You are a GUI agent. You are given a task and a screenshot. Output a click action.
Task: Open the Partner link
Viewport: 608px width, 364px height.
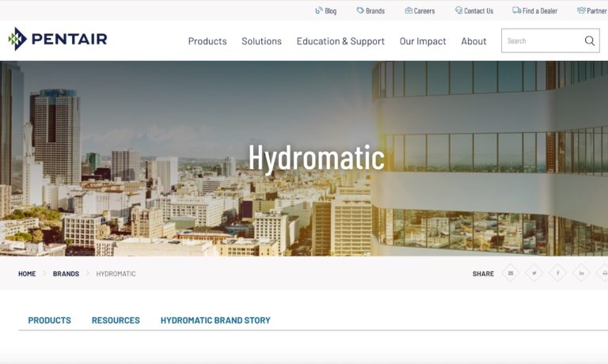click(592, 11)
